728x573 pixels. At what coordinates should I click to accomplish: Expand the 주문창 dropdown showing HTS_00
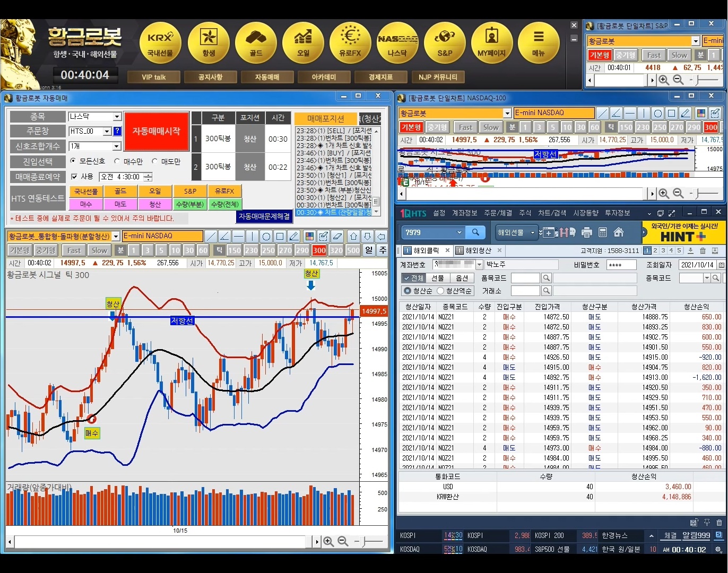point(107,131)
